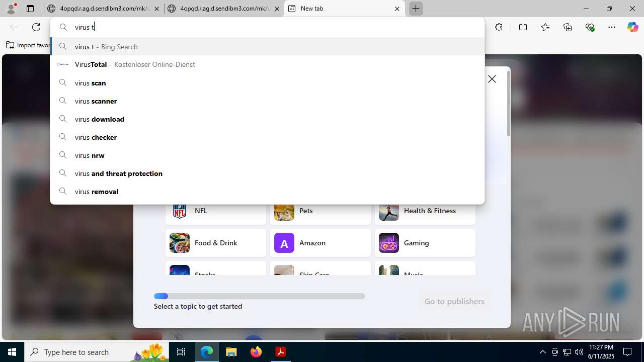Open Microsoft Edge from taskbar
The width and height of the screenshot is (644, 362).
[x=207, y=352]
